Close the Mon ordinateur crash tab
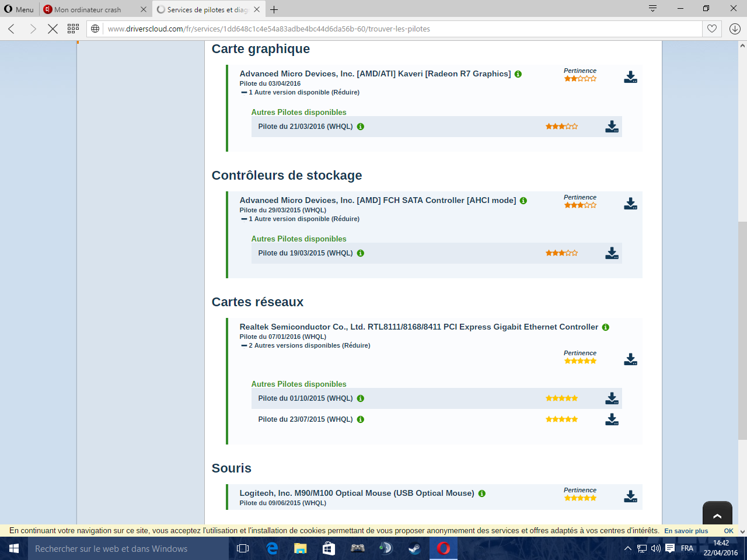The height and width of the screenshot is (560, 747). pyautogui.click(x=144, y=9)
